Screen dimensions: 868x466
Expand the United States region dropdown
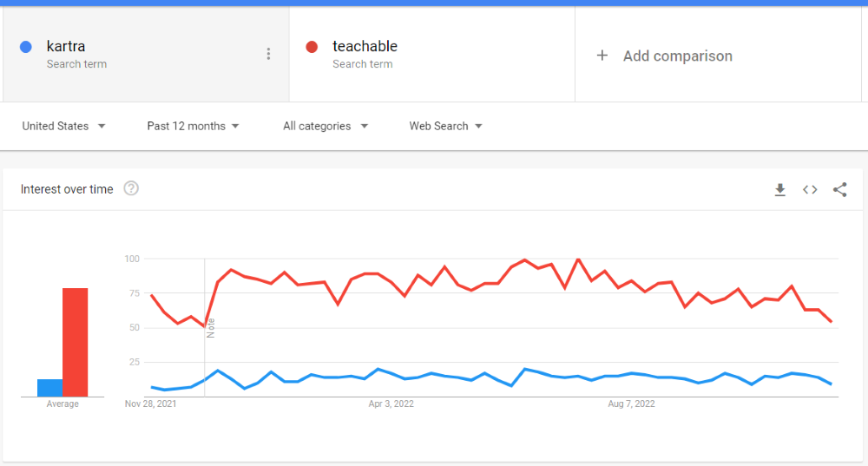click(63, 126)
